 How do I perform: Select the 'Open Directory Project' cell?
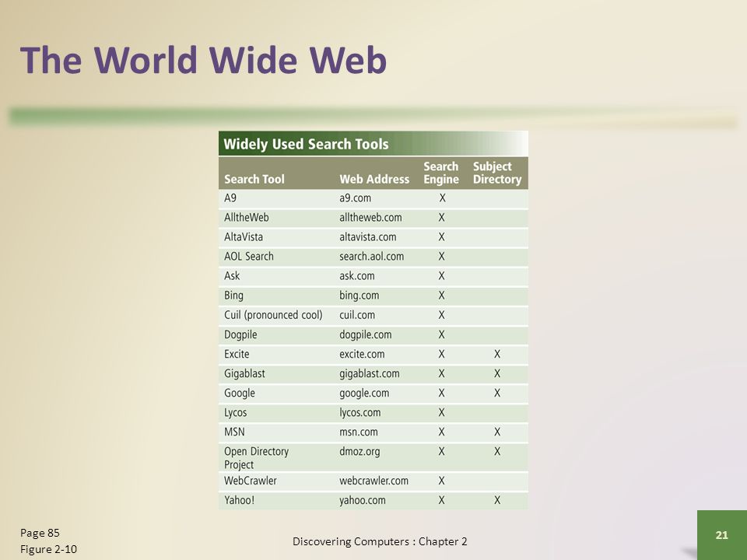click(x=256, y=458)
